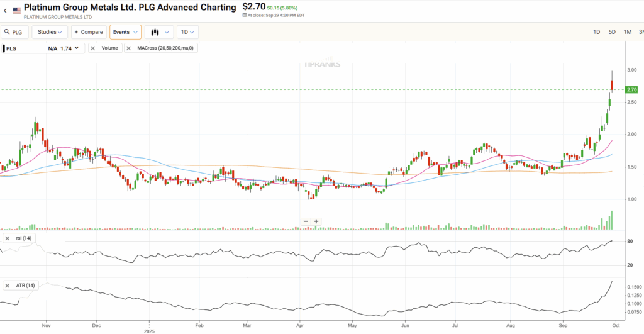Expand the Studies dropdown
The width and height of the screenshot is (644, 334).
50,32
